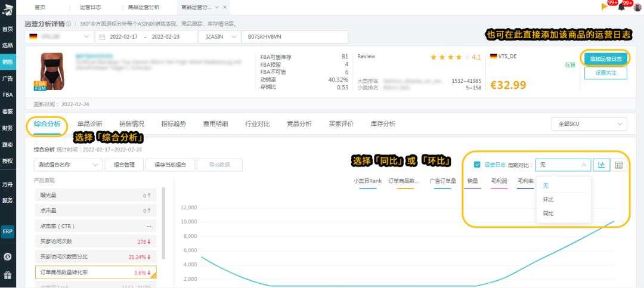This screenshot has width=644, height=288.
Task: Click the gift icon in the sidebar
Action: (8, 275)
